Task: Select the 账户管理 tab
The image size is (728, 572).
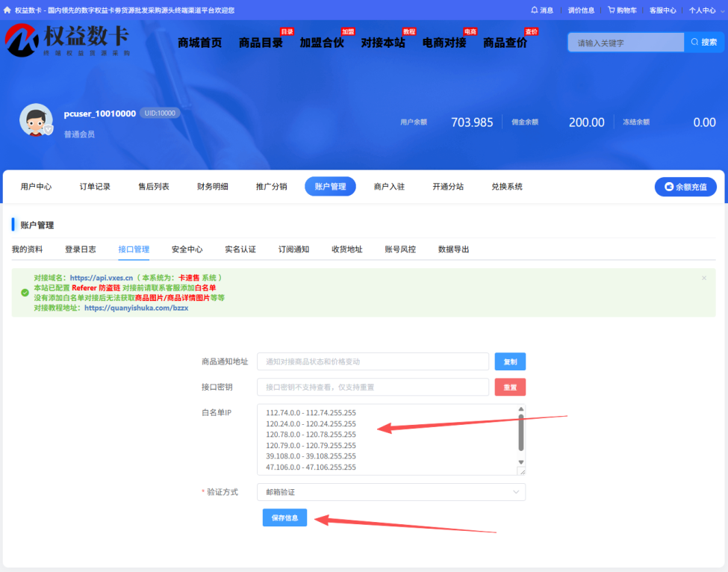Action: pos(330,186)
